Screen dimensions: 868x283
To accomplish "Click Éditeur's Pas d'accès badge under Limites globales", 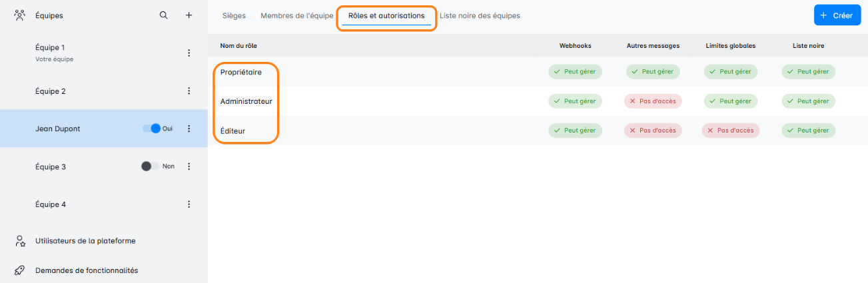I will point(731,131).
